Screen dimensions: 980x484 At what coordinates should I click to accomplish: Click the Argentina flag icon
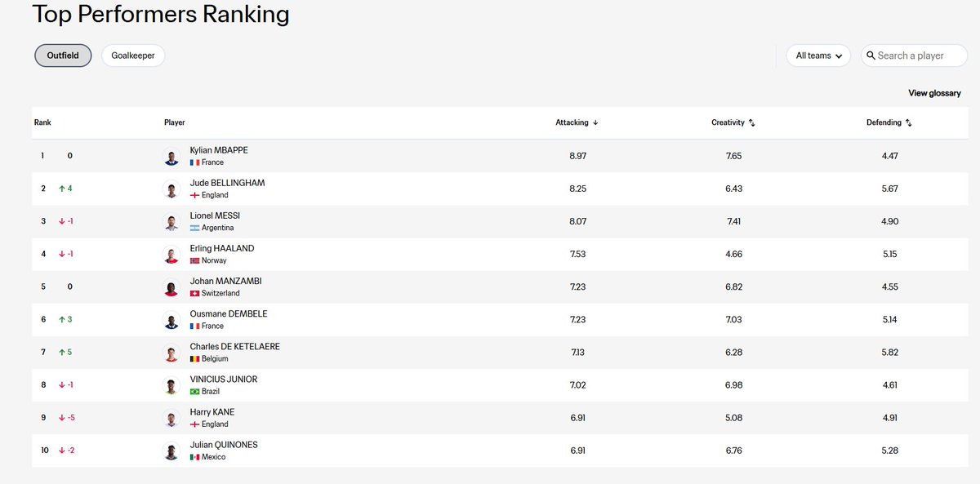(x=194, y=228)
